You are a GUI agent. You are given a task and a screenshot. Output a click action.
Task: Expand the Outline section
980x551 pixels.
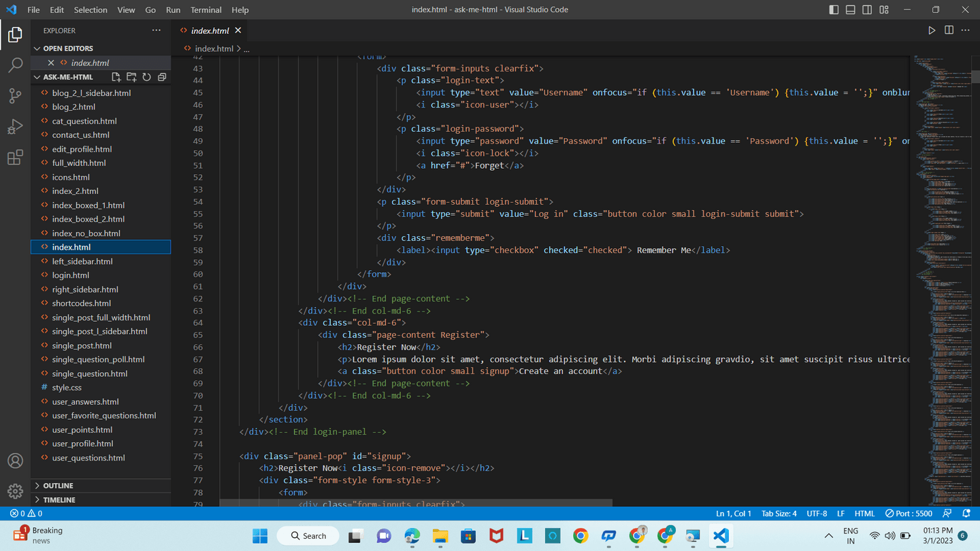[101, 486]
